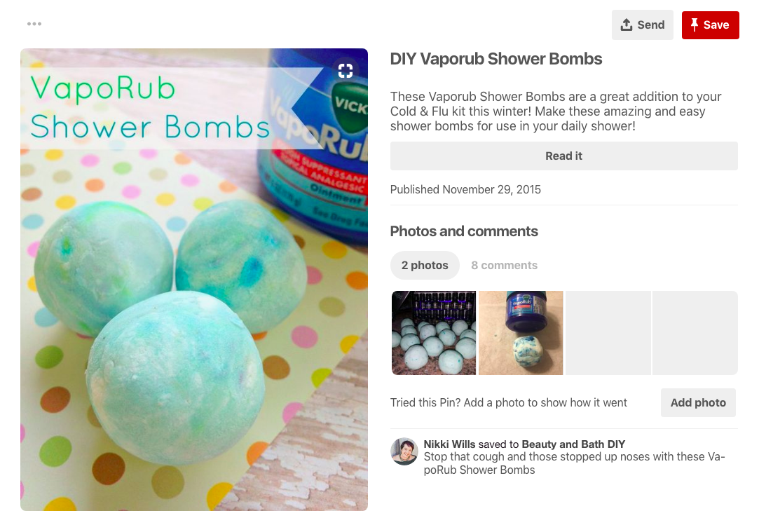The image size is (759, 532).
Task: Switch to the 8 comments tab
Action: click(505, 265)
